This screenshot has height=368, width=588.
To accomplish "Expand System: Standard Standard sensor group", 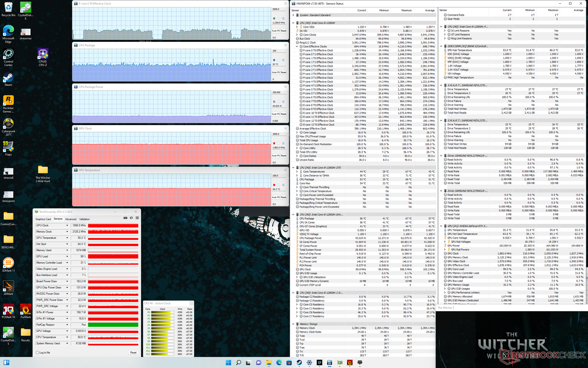I will [293, 15].
